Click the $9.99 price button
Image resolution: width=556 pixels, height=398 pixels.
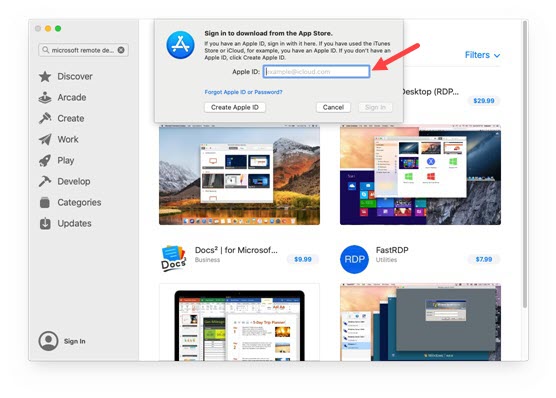click(x=303, y=259)
